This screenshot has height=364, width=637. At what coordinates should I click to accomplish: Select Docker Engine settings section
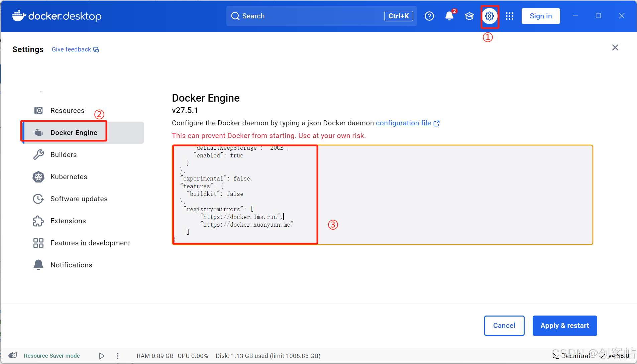83,133
